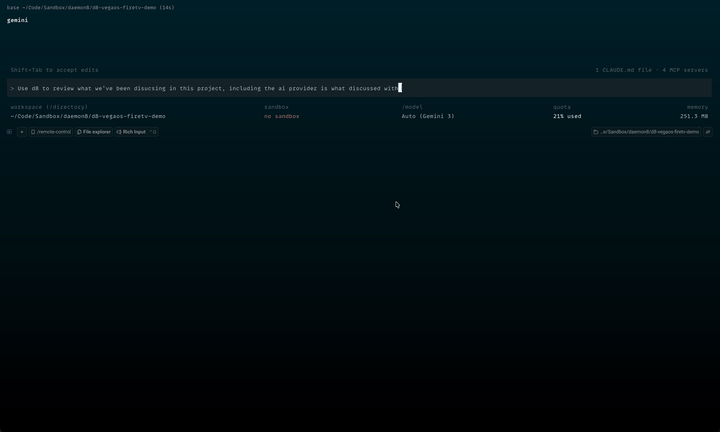This screenshot has width=720, height=432.
Task: Click the 'quota' label
Action: [x=562, y=107]
